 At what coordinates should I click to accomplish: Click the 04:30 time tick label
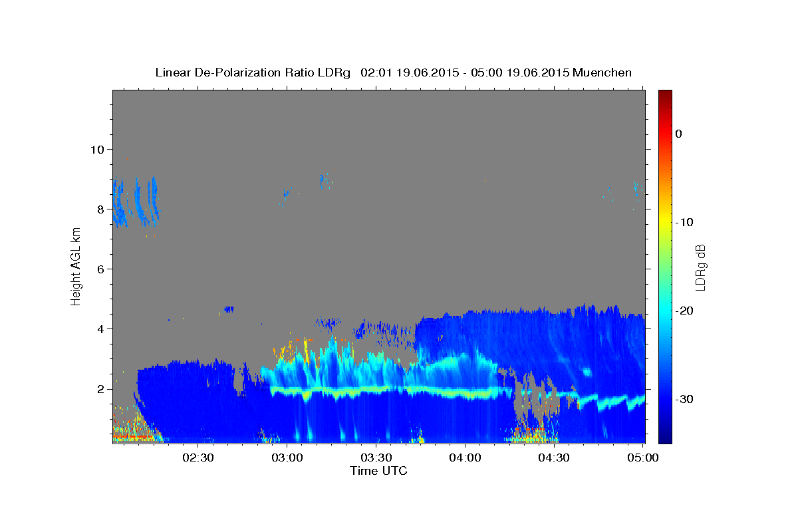pyautogui.click(x=555, y=458)
